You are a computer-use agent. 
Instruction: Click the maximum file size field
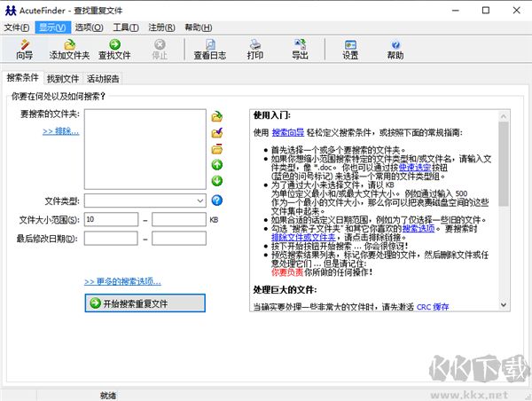coord(179,219)
